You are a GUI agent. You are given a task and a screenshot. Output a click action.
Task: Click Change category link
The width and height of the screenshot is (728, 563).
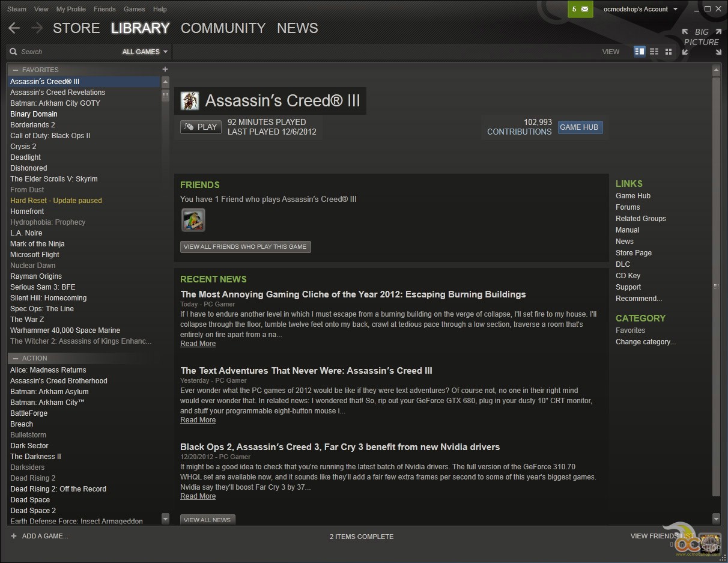(646, 342)
